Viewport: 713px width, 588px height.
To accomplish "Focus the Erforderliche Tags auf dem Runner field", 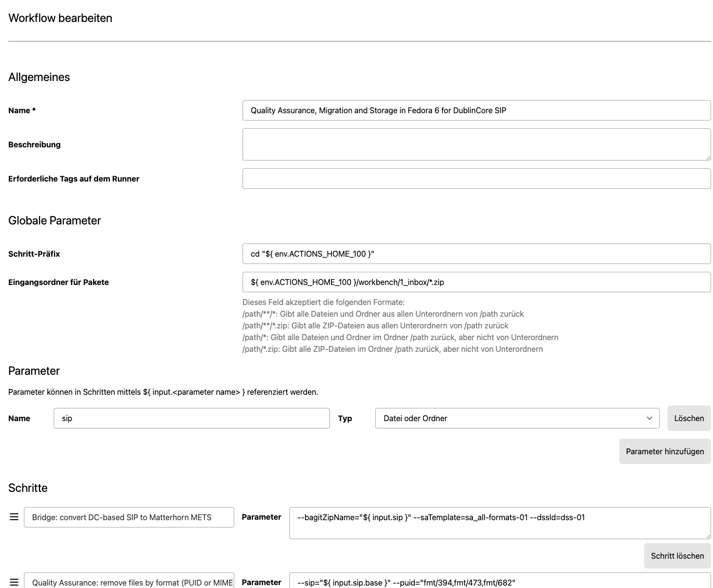I will [476, 179].
